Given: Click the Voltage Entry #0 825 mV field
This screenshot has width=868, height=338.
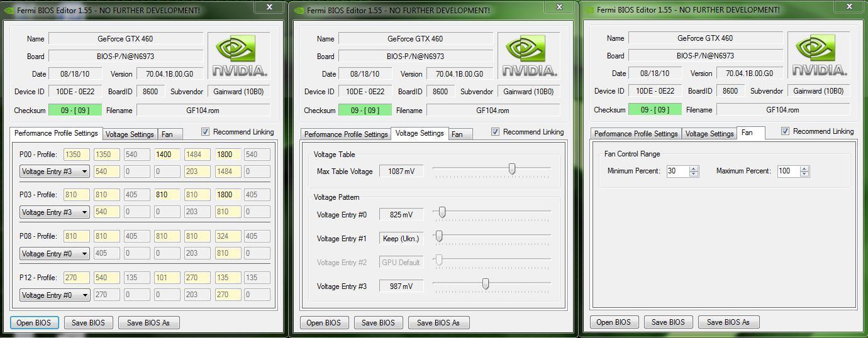Looking at the screenshot, I should click(401, 215).
